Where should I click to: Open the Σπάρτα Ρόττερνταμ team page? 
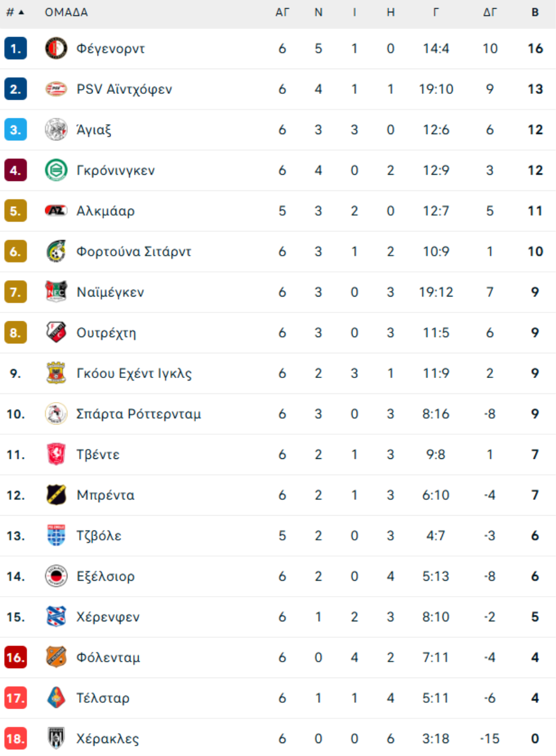[138, 414]
